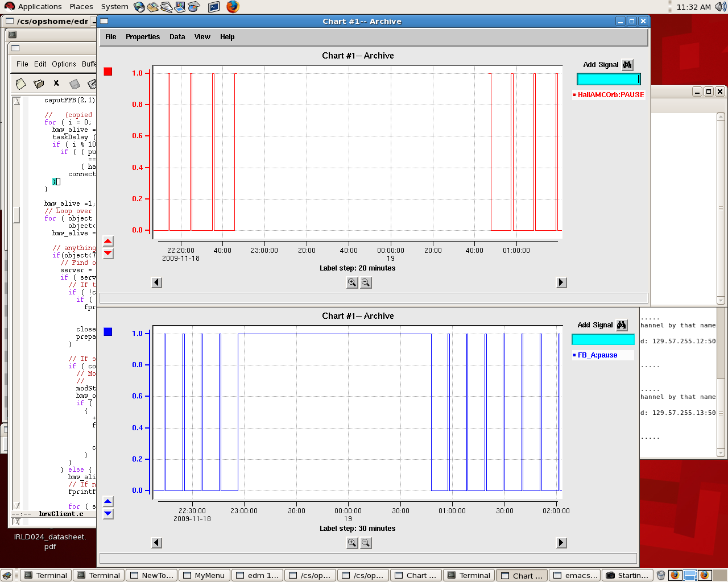Image resolution: width=728 pixels, height=582 pixels.
Task: Shift the red chart time axis right
Action: click(x=561, y=282)
